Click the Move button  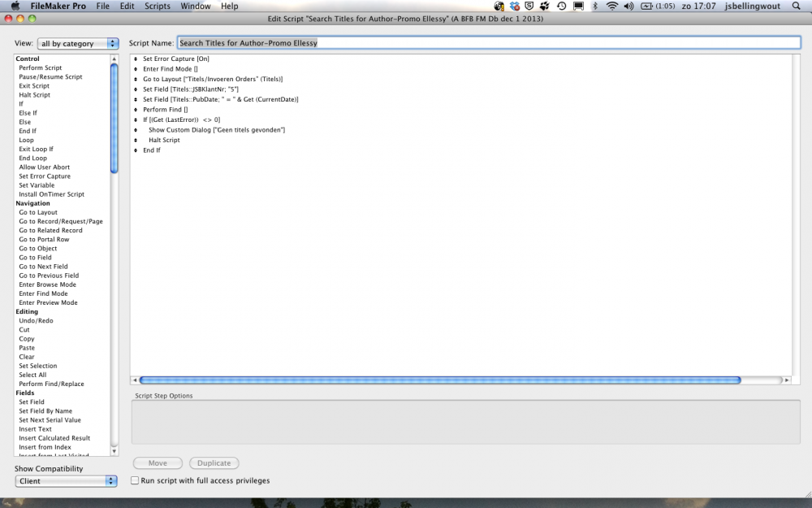point(158,463)
